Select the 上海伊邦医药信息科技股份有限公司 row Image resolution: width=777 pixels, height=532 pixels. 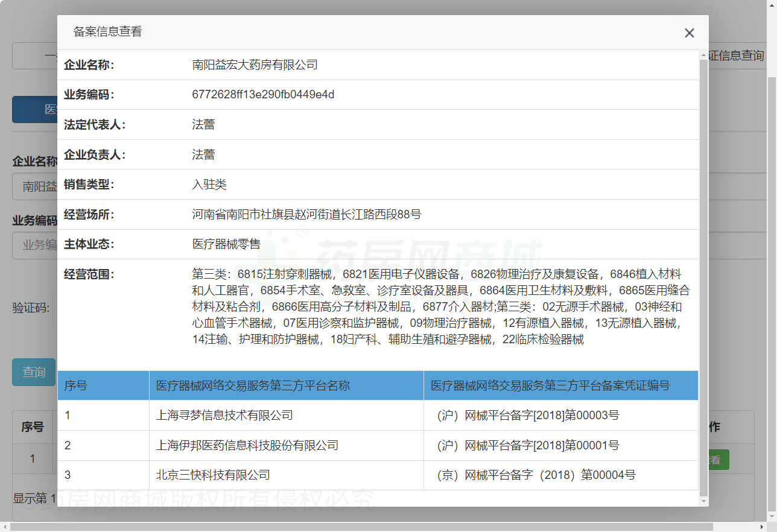click(247, 445)
